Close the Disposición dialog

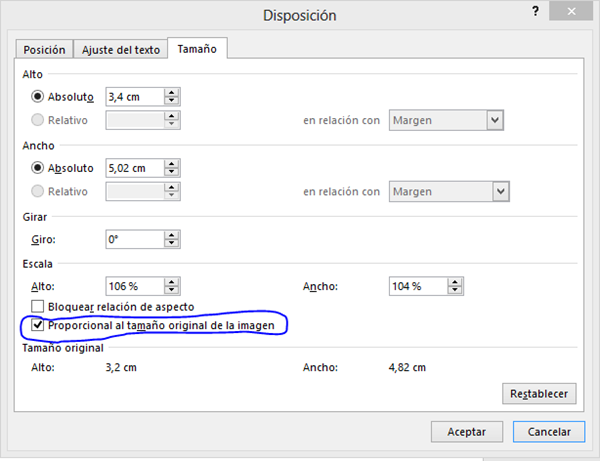tap(571, 11)
